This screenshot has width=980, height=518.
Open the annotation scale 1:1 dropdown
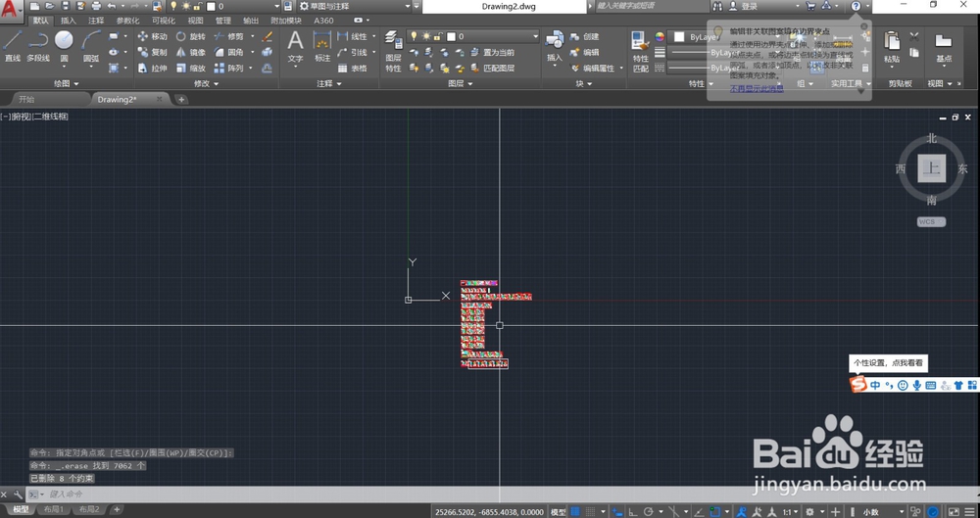pos(790,512)
